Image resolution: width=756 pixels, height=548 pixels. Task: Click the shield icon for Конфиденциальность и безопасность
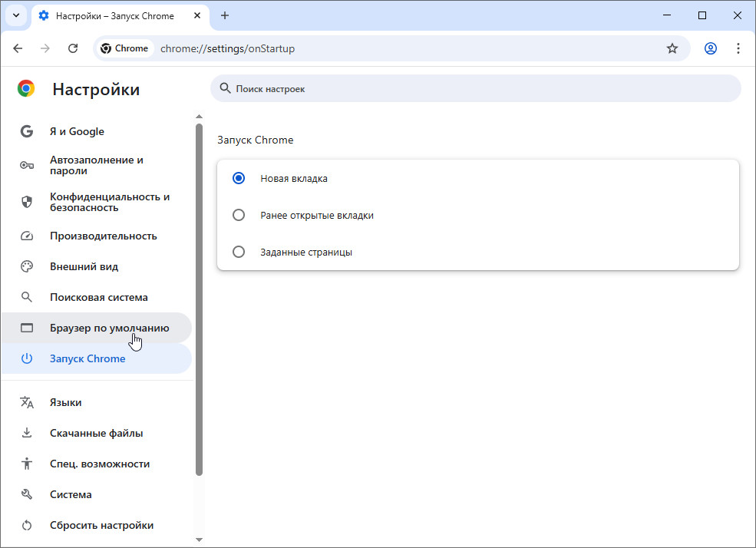pos(27,202)
